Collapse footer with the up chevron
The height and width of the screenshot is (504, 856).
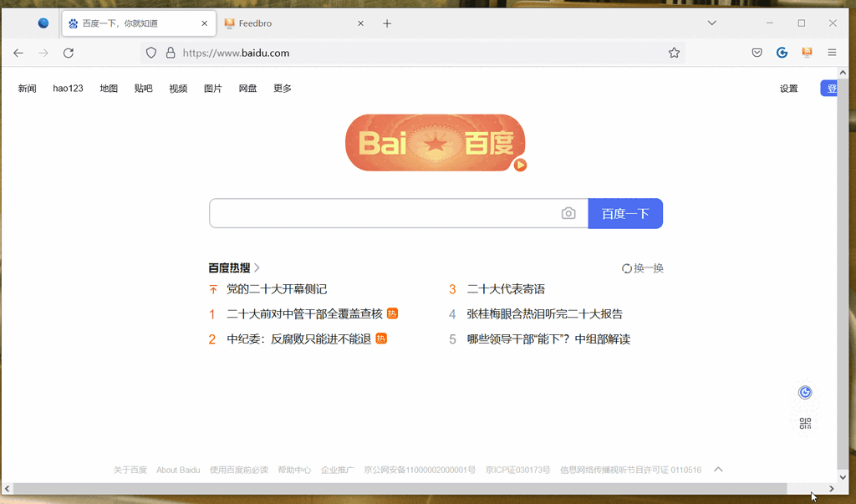coord(718,469)
